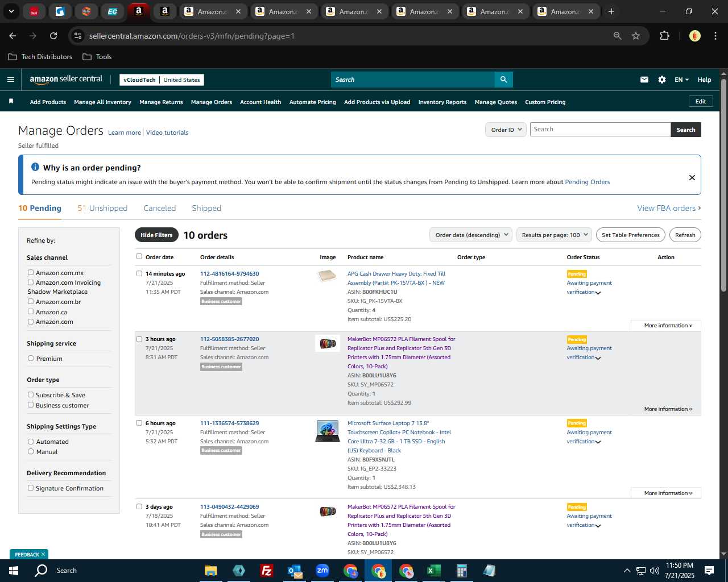Open FileZilla from the taskbar
Viewport: 728px width, 582px height.
[x=266, y=571]
